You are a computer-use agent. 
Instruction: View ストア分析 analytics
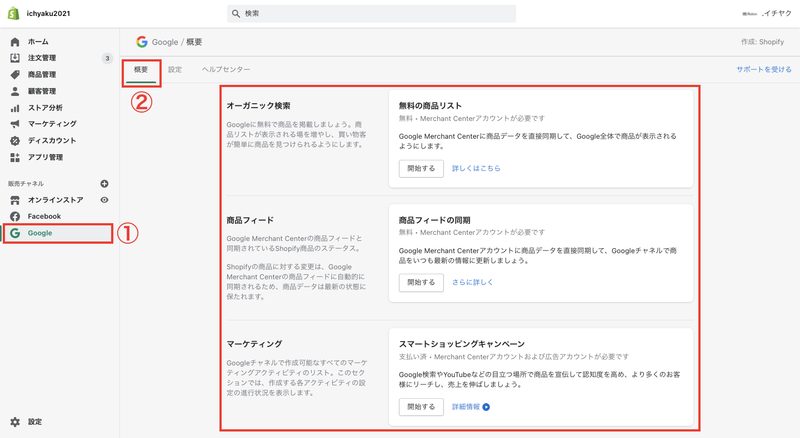[45, 108]
